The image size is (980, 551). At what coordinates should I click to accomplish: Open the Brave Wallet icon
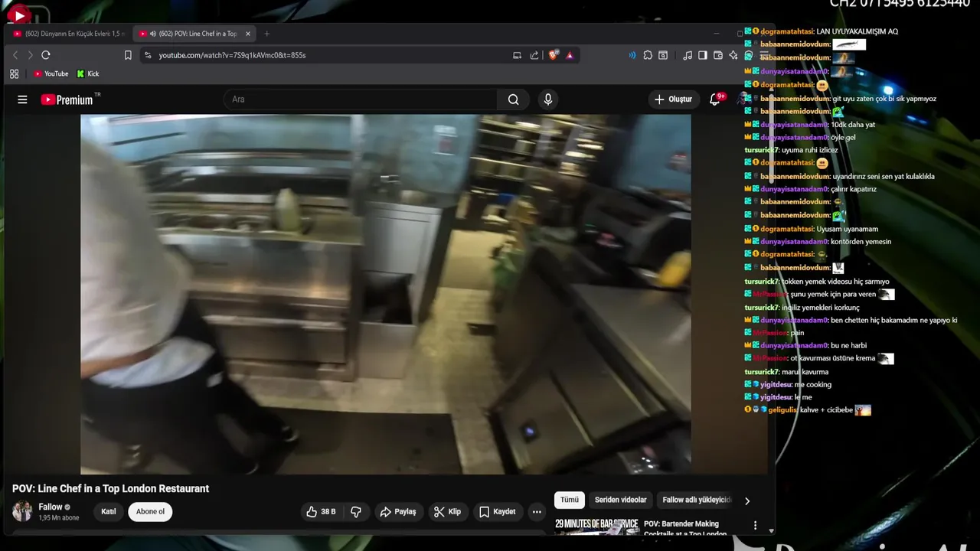click(x=718, y=55)
